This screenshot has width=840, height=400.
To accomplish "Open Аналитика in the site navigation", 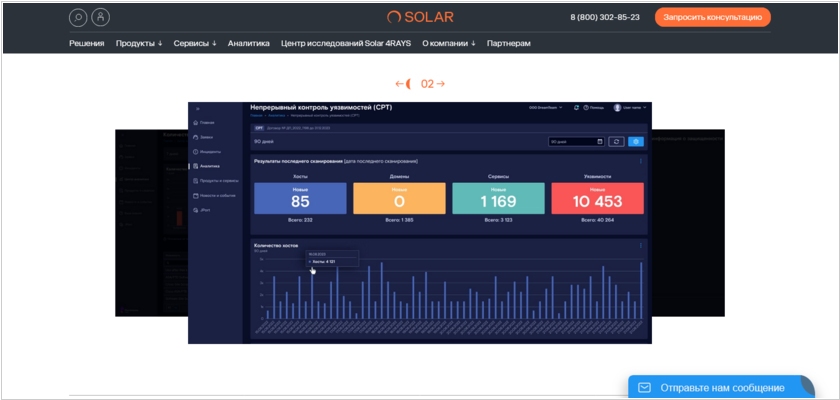I will pos(249,43).
